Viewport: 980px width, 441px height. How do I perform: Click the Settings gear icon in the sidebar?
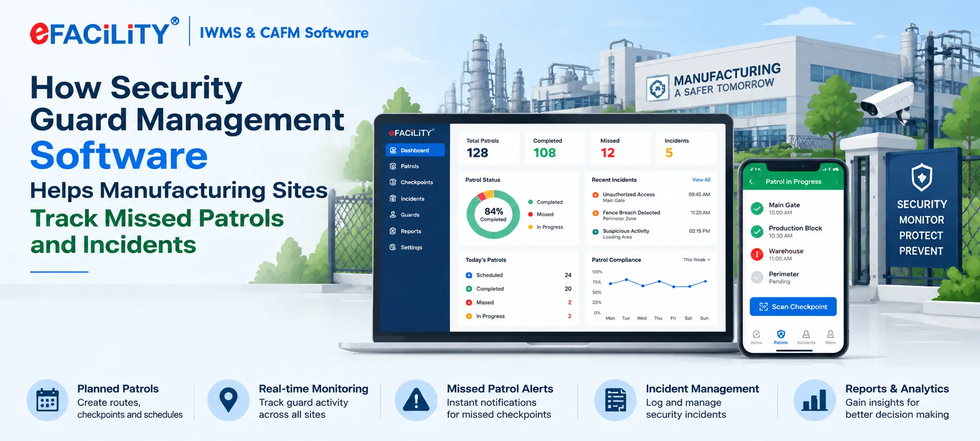click(393, 247)
